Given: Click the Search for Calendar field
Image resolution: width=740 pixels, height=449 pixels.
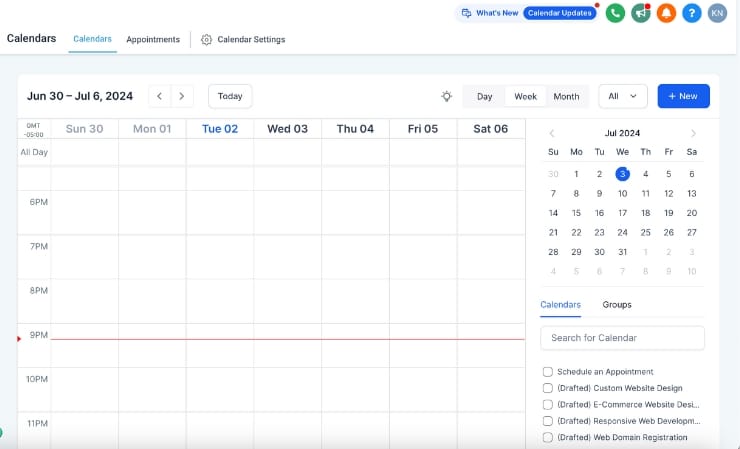Looking at the screenshot, I should click(622, 338).
